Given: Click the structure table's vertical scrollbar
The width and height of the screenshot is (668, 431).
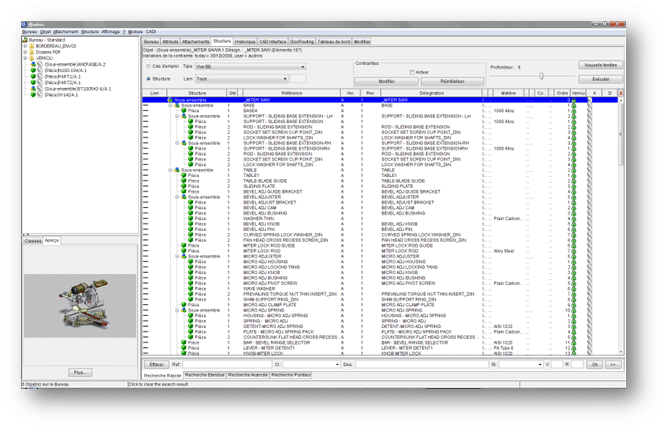Looking at the screenshot, I should [621, 226].
